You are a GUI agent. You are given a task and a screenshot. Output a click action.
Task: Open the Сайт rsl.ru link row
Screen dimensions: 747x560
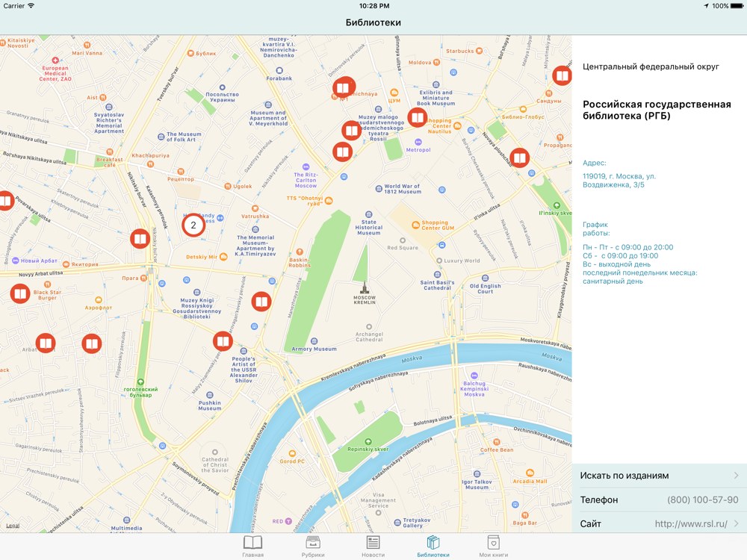pos(659,523)
